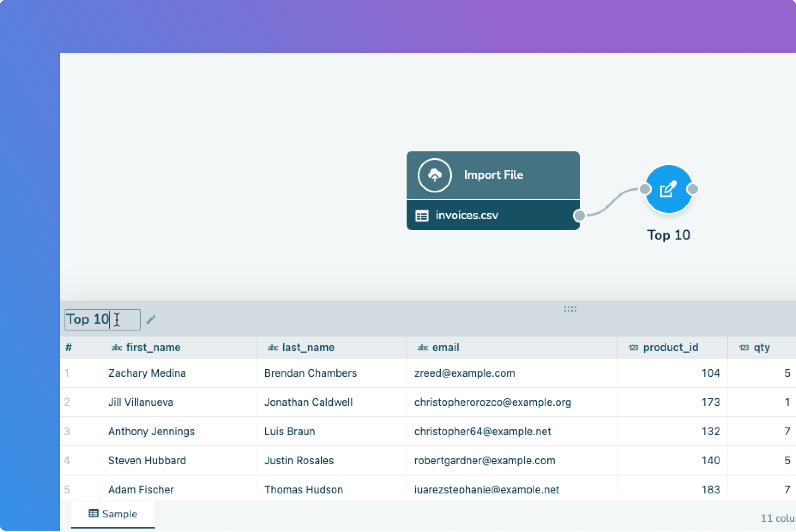Select the blue Top 10 edit node
This screenshot has height=532, width=796.
pyautogui.click(x=668, y=189)
